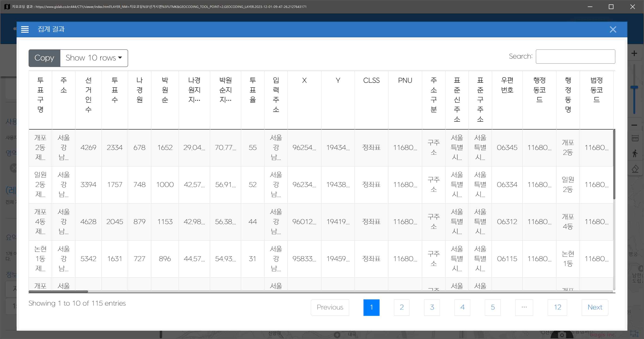Sort by 투표구명 column header
This screenshot has height=339, width=644.
[x=40, y=100]
